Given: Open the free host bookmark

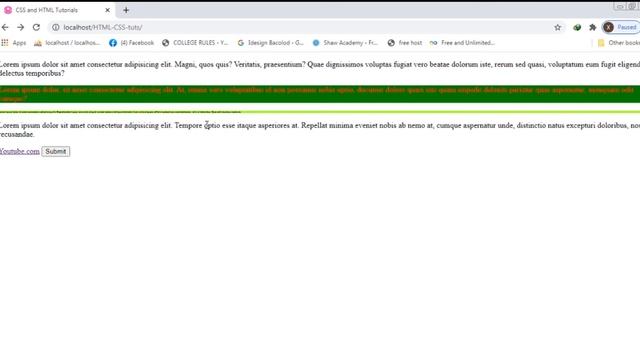Looking at the screenshot, I should pos(405,43).
